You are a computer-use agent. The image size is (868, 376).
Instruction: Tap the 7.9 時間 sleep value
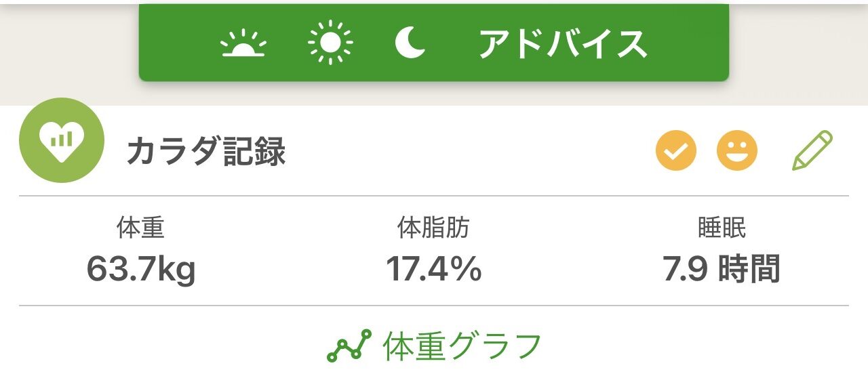(722, 269)
